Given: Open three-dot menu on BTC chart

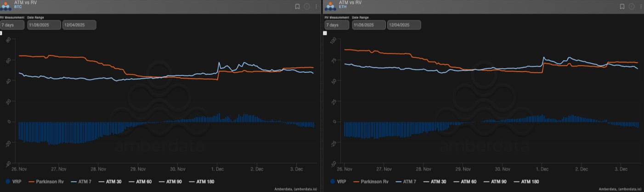Looking at the screenshot, I should tap(316, 6).
